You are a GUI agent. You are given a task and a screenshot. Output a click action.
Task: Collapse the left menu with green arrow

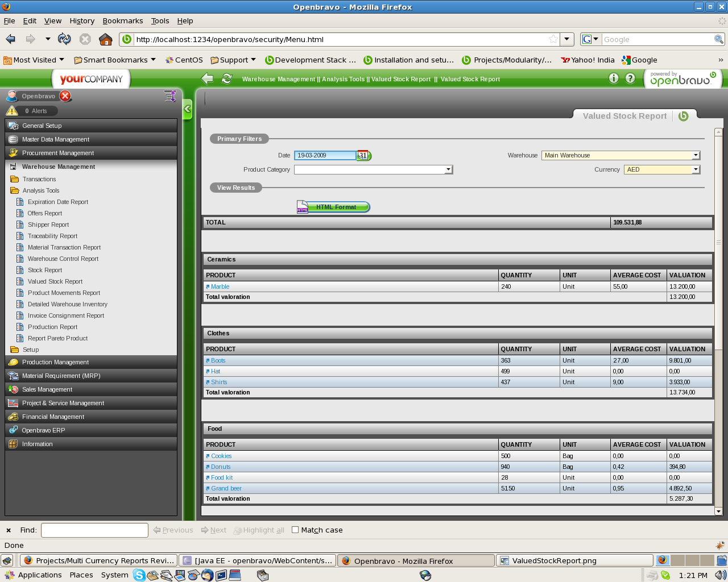[187, 109]
